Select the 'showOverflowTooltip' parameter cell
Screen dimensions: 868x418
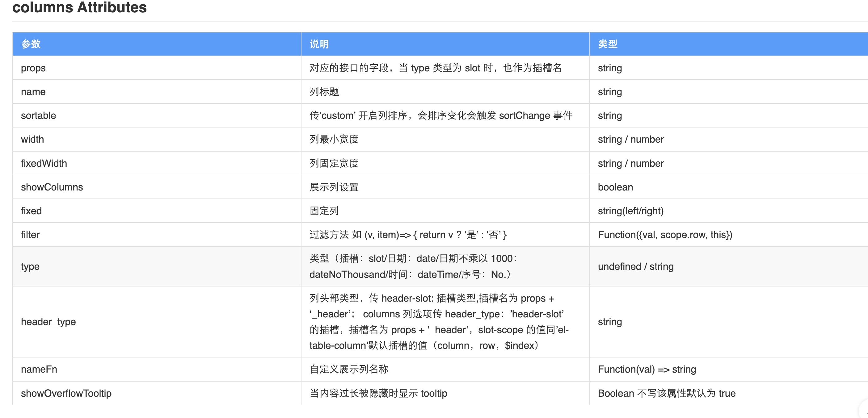(x=157, y=393)
